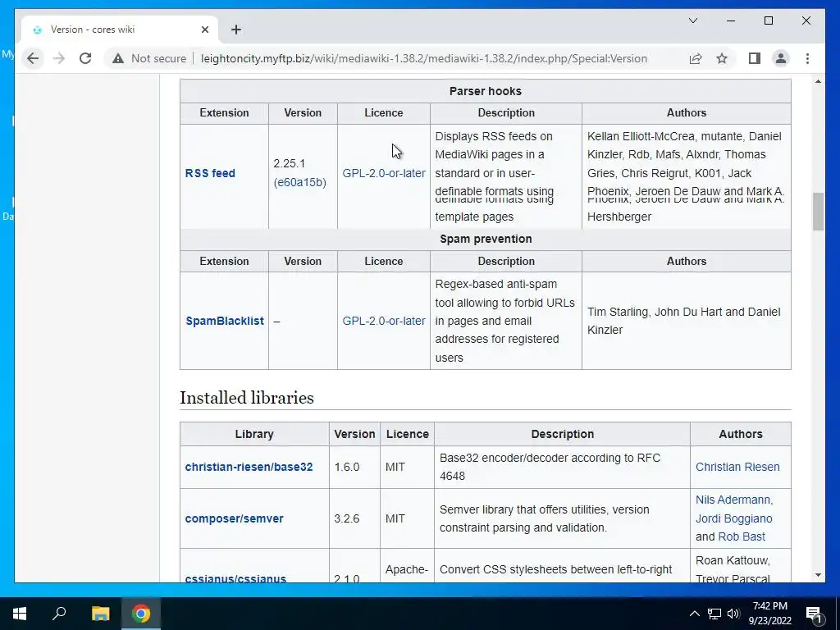Open SpamBlacklist's GPL-2.0-or-later licence link
Image resolution: width=840 pixels, height=630 pixels.
tap(384, 321)
